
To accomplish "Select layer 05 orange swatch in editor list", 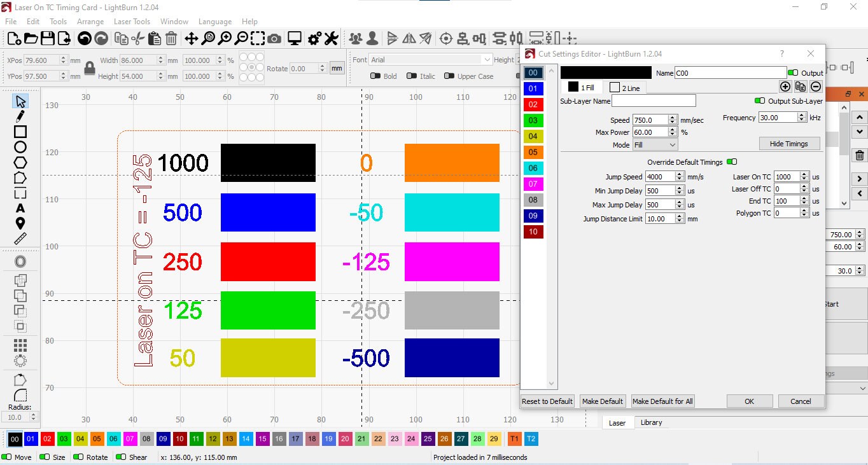I will (x=533, y=152).
